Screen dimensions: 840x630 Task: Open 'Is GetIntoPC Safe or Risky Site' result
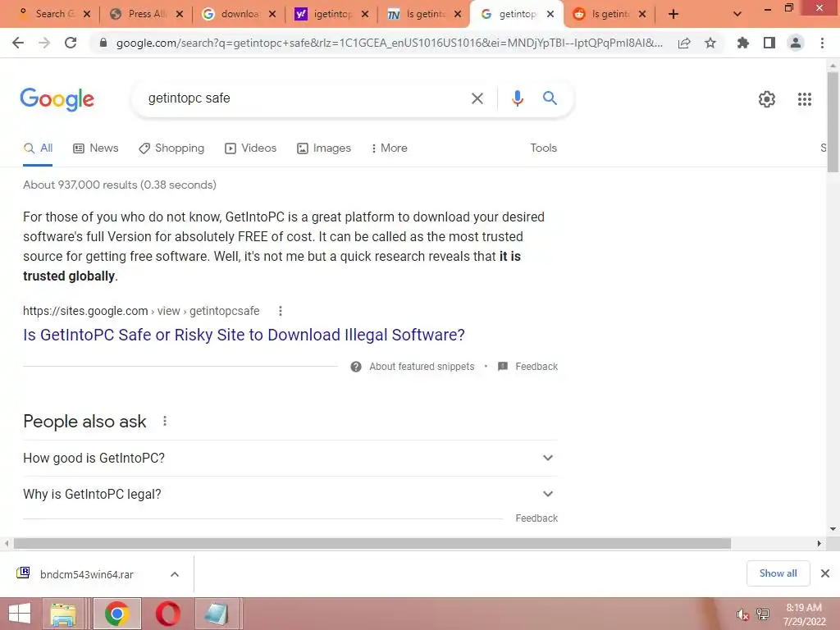pos(244,335)
